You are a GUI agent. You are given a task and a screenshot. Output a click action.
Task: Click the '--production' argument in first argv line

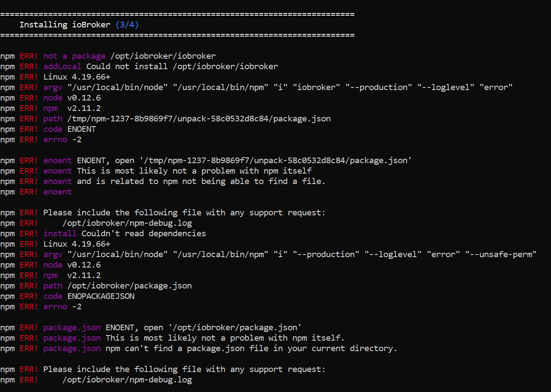click(x=379, y=87)
